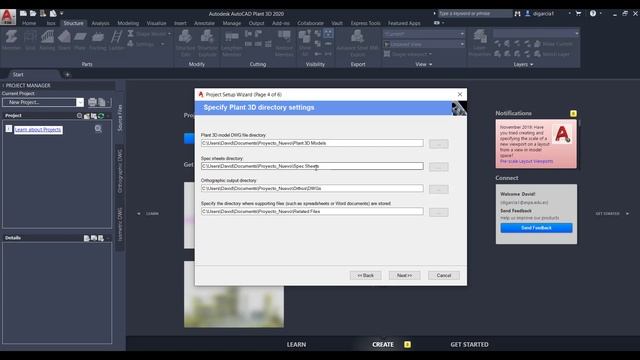Click the Member structure tool

point(11,40)
